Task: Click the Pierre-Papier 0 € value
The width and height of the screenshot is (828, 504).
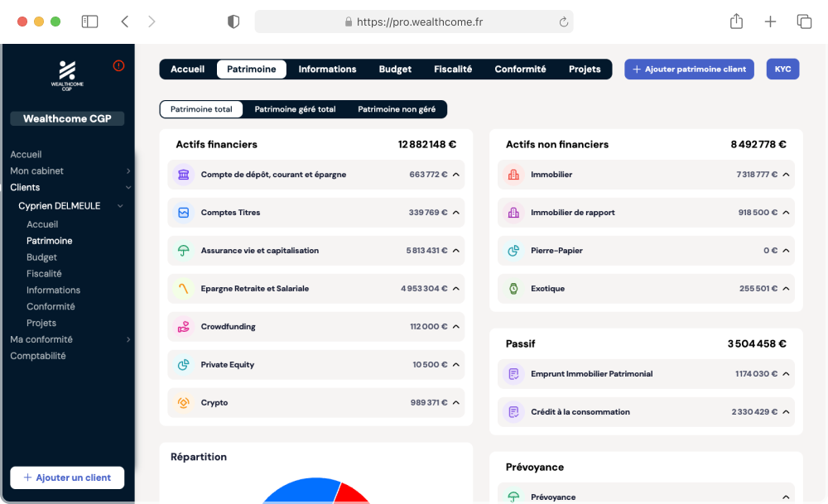Action: (770, 251)
